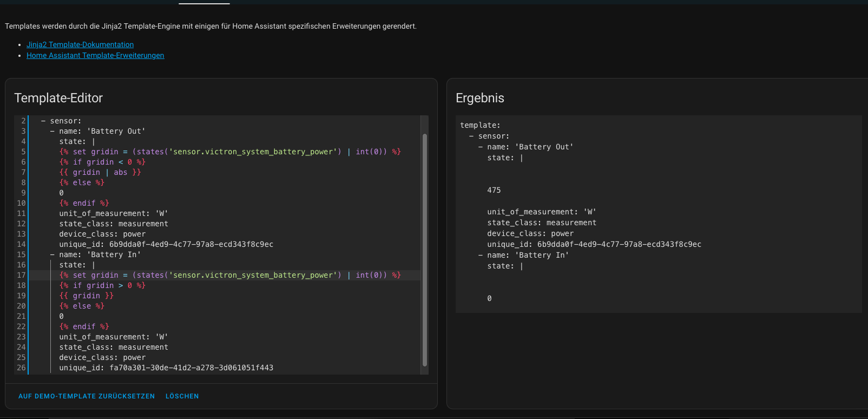Click the 'if gridin < 0' condition line
Screen dimensions: 868x419
102,162
